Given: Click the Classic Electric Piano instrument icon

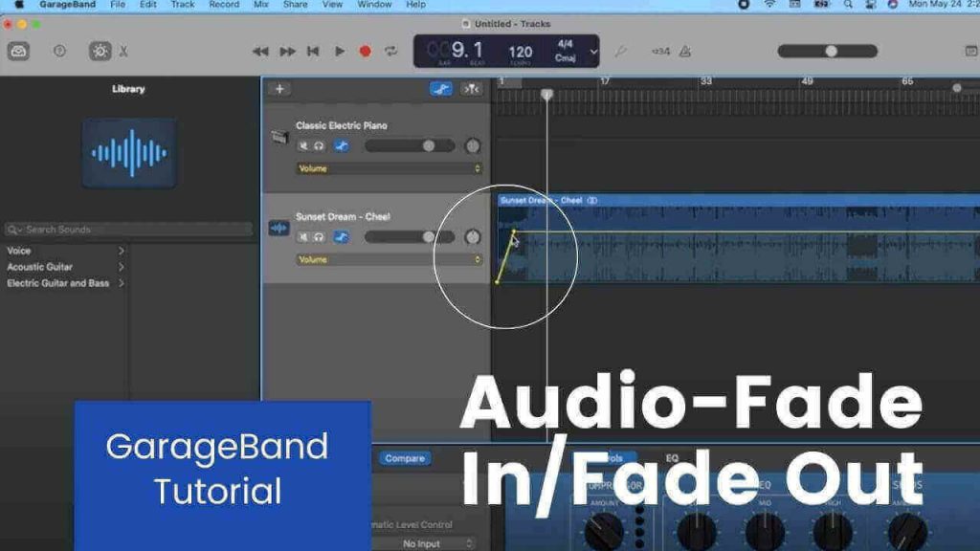Looking at the screenshot, I should click(279, 139).
